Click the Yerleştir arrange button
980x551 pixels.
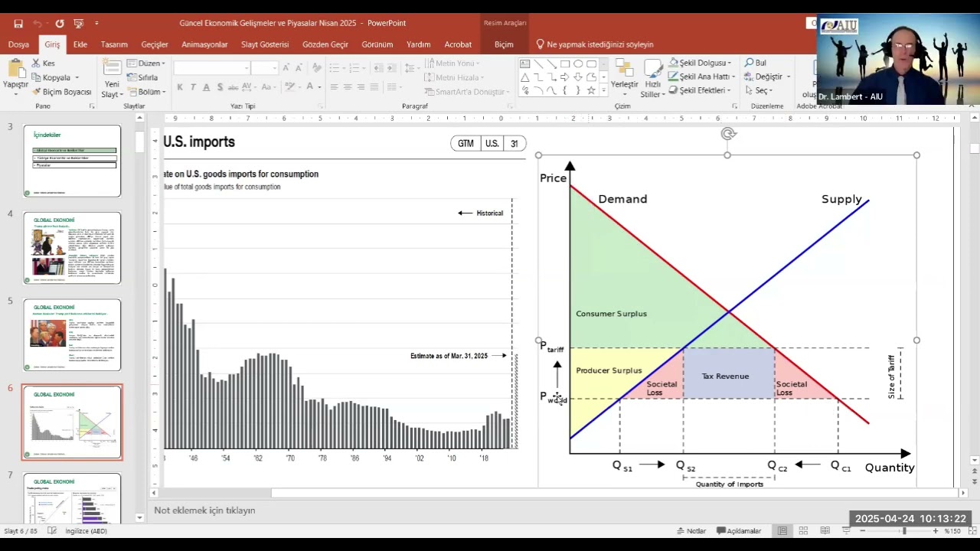point(624,77)
